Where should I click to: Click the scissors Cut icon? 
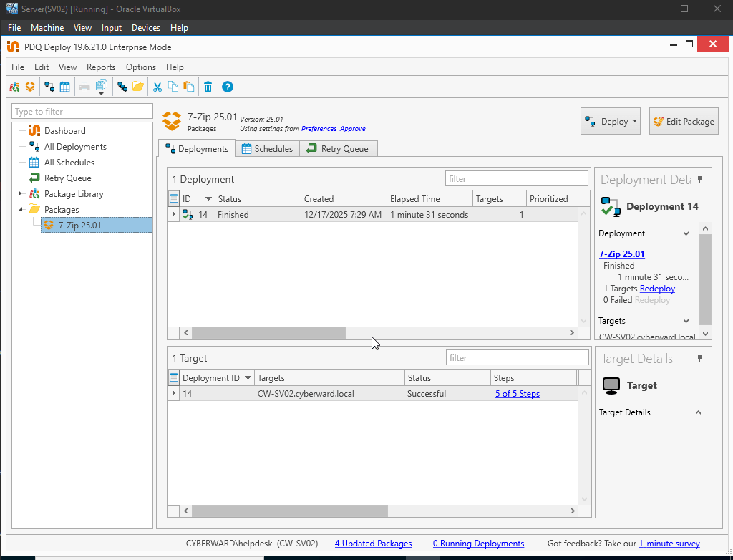[157, 87]
